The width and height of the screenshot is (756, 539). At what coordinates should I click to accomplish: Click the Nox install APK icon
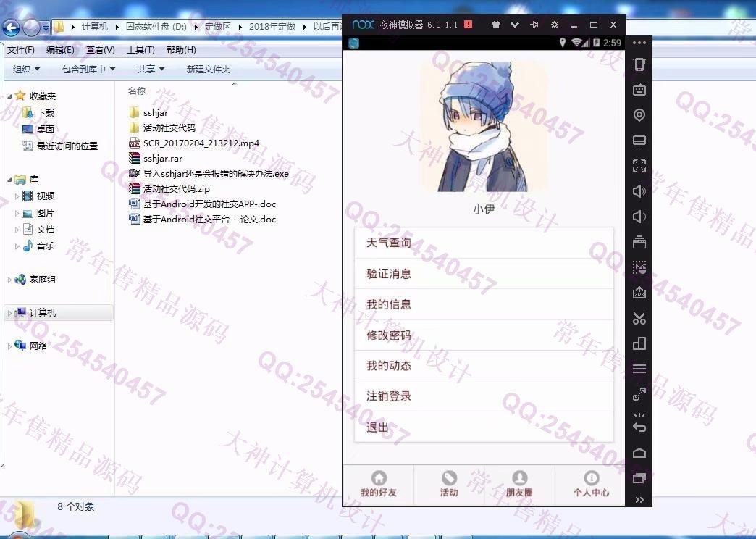pyautogui.click(x=639, y=293)
